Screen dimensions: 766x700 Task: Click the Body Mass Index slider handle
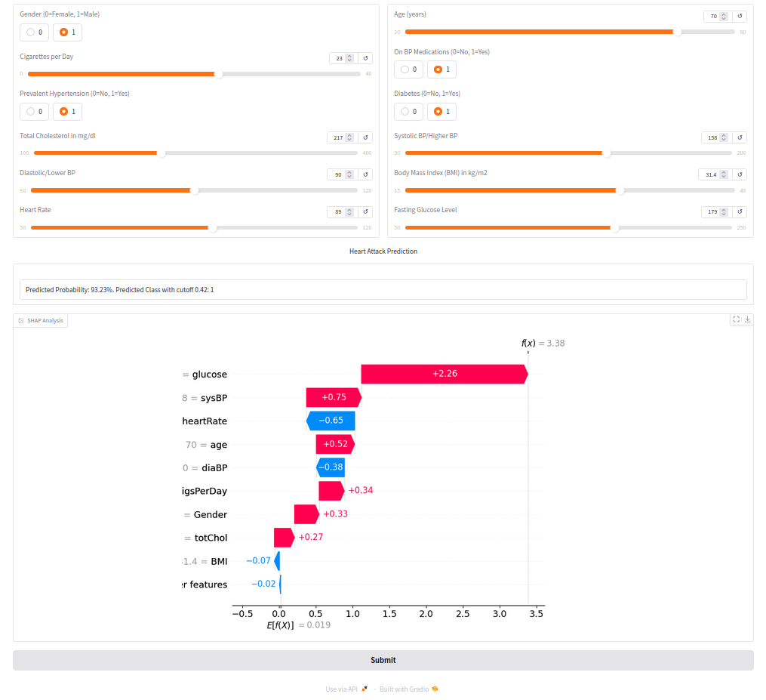(620, 190)
